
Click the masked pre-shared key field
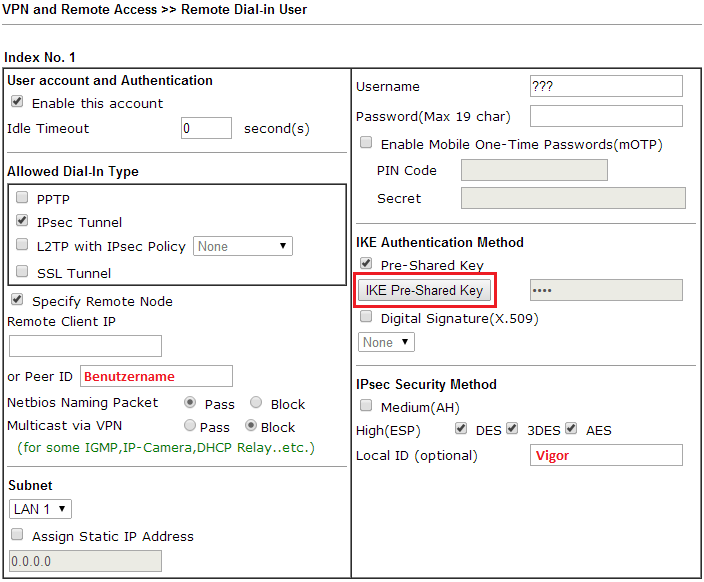(x=606, y=290)
